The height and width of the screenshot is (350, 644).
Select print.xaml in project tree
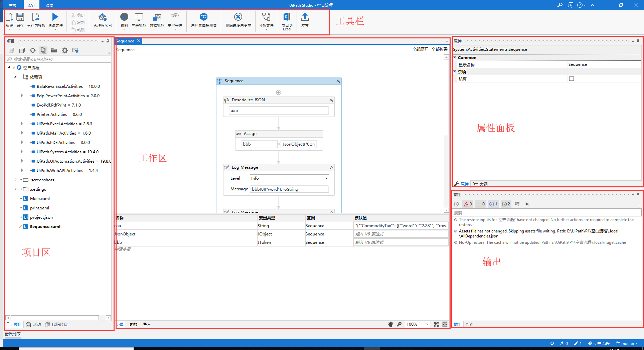click(x=39, y=208)
